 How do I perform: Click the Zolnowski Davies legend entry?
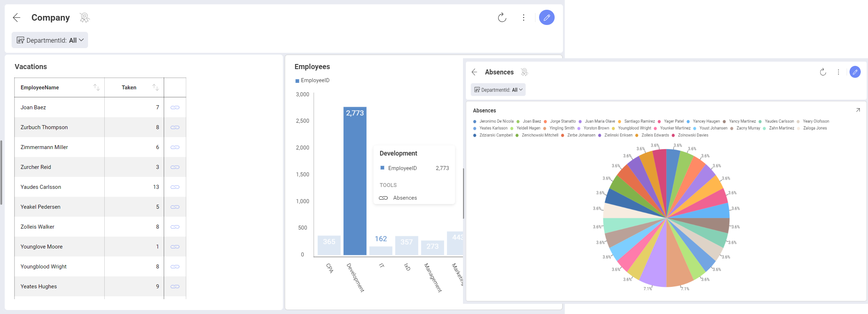(x=690, y=135)
